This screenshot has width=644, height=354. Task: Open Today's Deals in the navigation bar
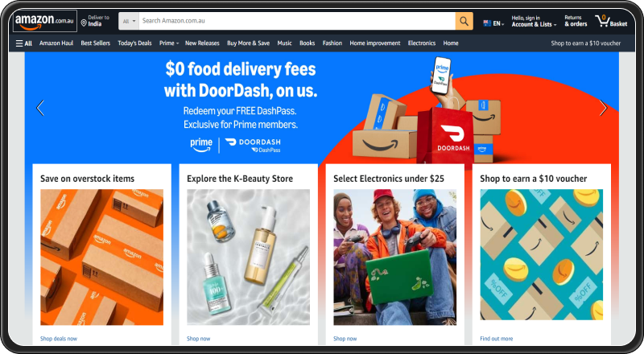[x=134, y=43]
